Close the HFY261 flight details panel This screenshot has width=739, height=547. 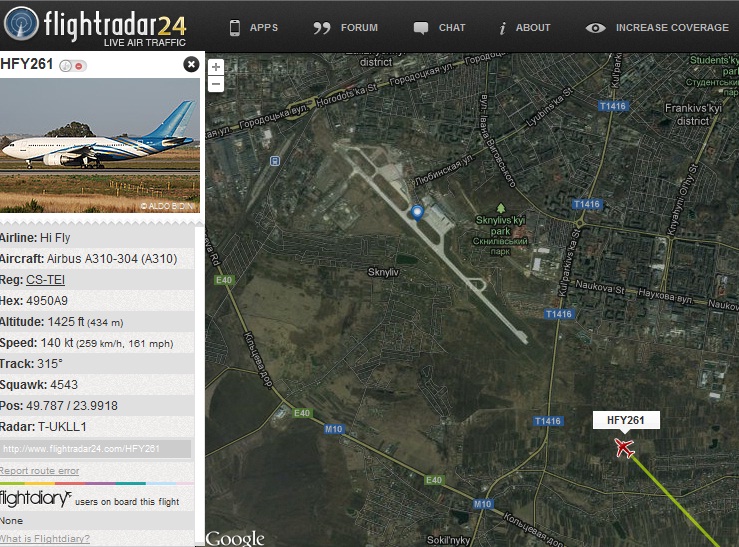tap(191, 64)
